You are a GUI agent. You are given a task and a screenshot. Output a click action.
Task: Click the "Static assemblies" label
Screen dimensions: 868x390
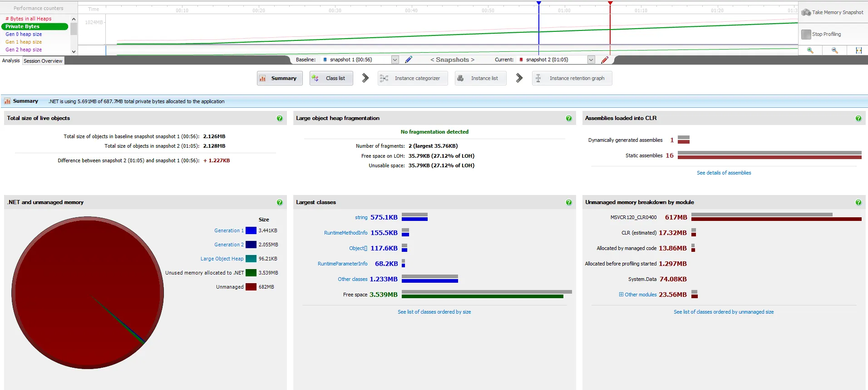tap(644, 155)
